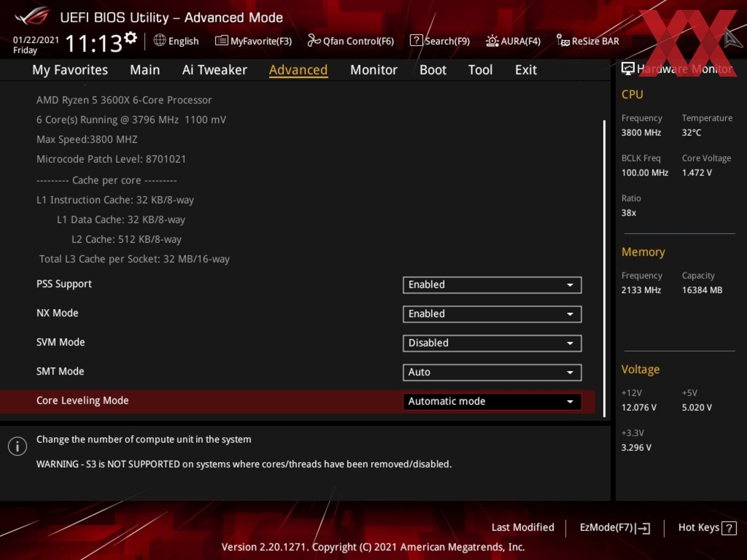The height and width of the screenshot is (560, 747).
Task: Click the globe language icon
Action: click(159, 40)
